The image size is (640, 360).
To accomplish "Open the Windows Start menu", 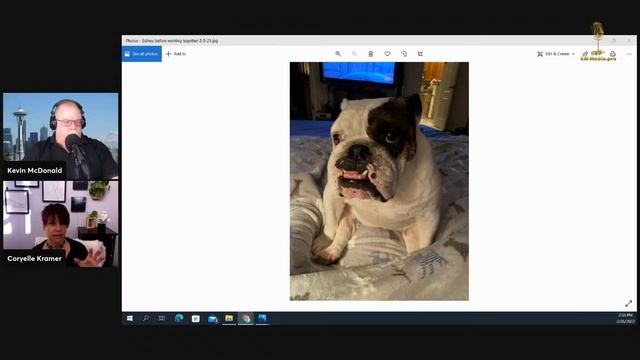I will click(x=130, y=318).
